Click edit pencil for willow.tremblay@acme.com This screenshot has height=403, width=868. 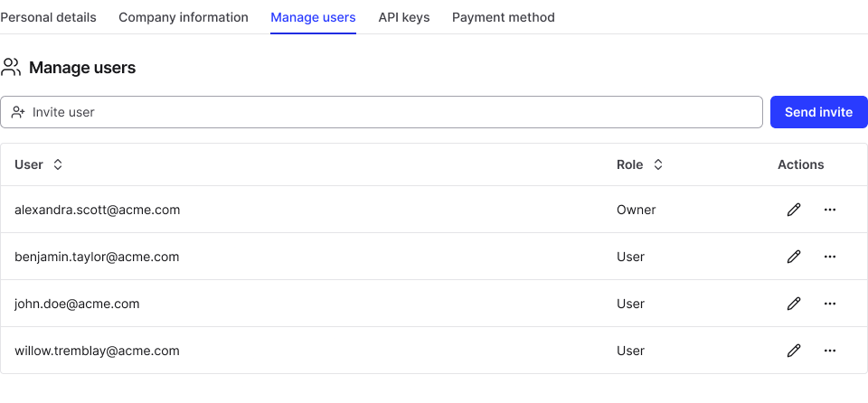[x=794, y=351]
